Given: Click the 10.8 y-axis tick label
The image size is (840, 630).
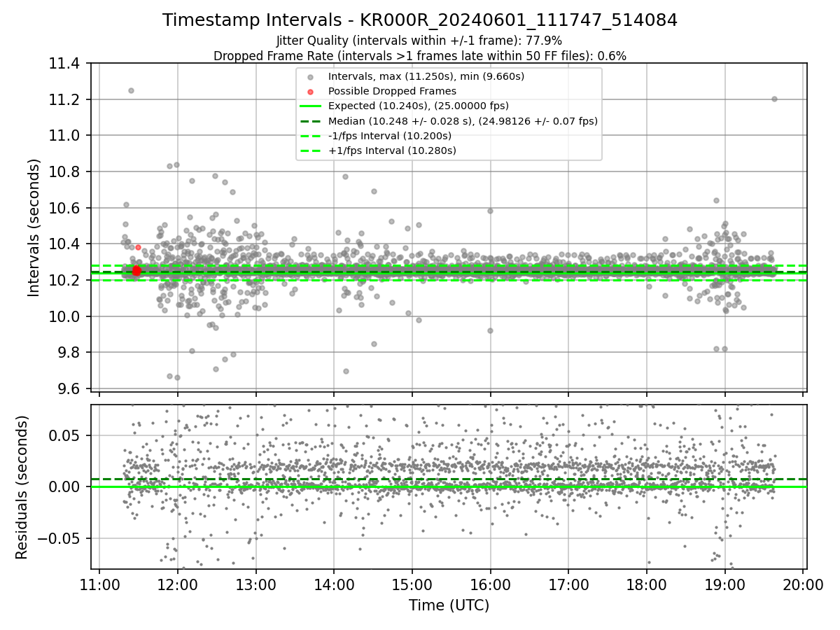Looking at the screenshot, I should coord(66,172).
